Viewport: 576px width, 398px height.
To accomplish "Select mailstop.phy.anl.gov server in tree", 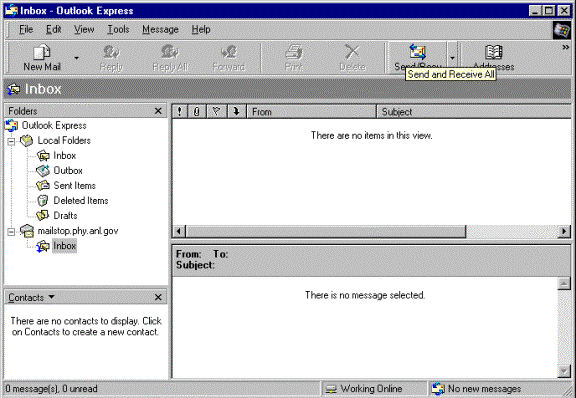I will 78,231.
